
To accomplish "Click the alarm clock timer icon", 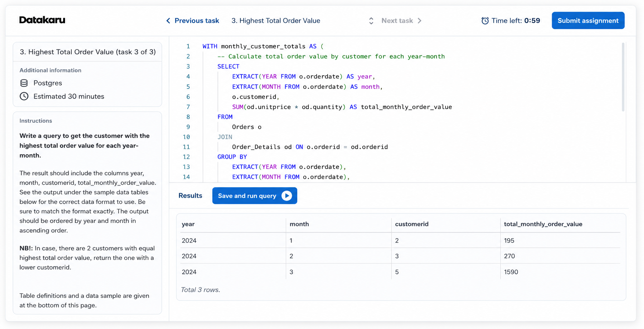I will pos(485,21).
